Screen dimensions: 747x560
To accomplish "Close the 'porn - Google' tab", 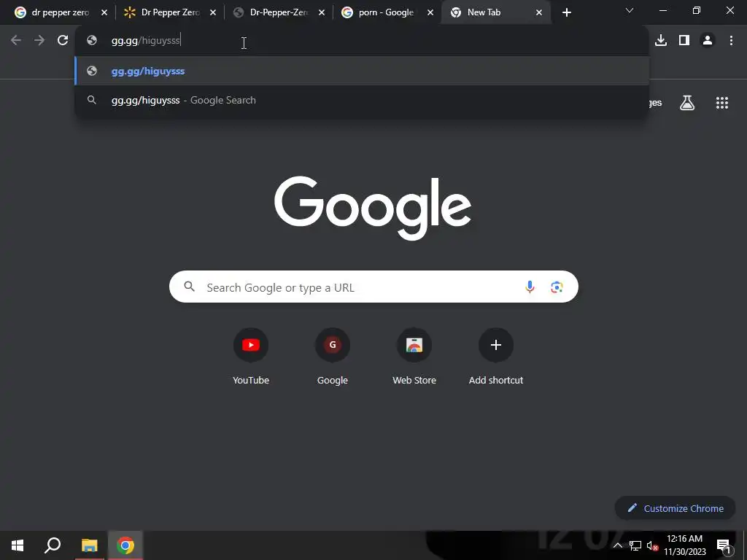I will pyautogui.click(x=430, y=13).
